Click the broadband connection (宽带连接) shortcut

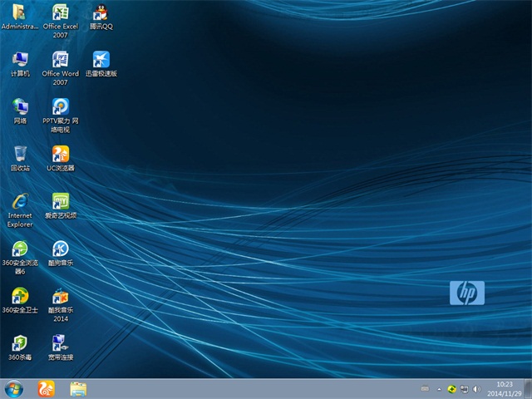61,343
